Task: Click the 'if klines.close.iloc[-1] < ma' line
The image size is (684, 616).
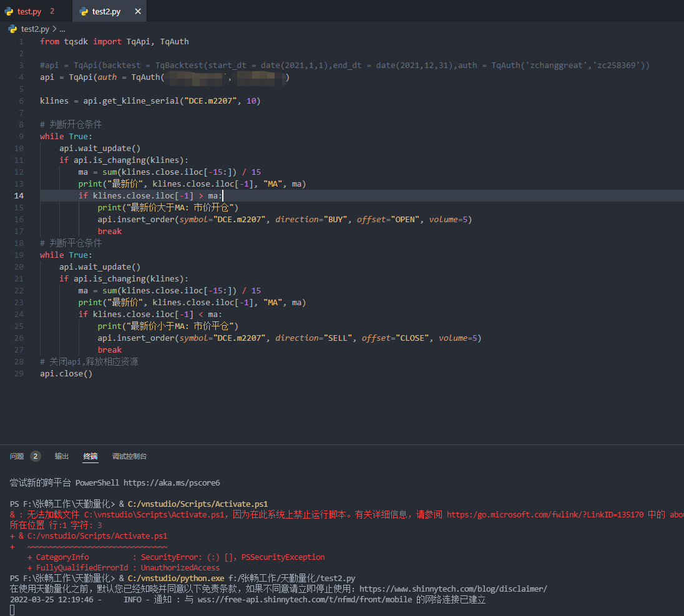Action: [x=150, y=315]
